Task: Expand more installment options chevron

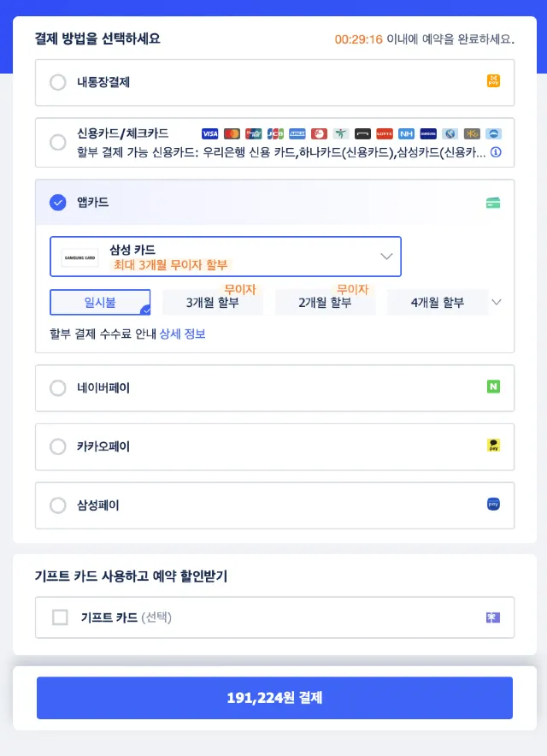Action: point(497,302)
